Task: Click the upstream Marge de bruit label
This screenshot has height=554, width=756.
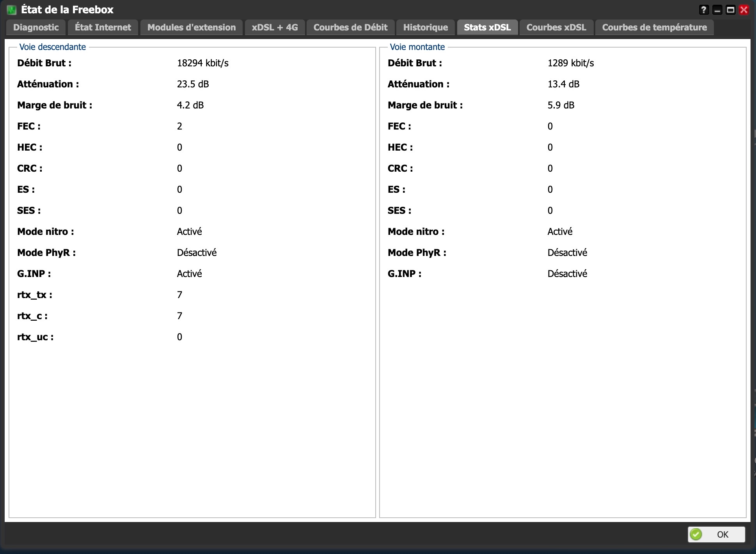Action: click(x=425, y=105)
